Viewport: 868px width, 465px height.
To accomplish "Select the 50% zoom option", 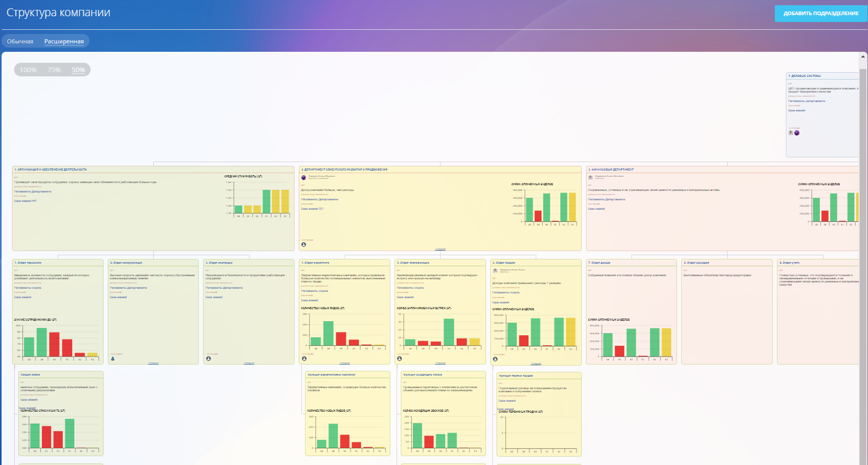I will [x=78, y=70].
